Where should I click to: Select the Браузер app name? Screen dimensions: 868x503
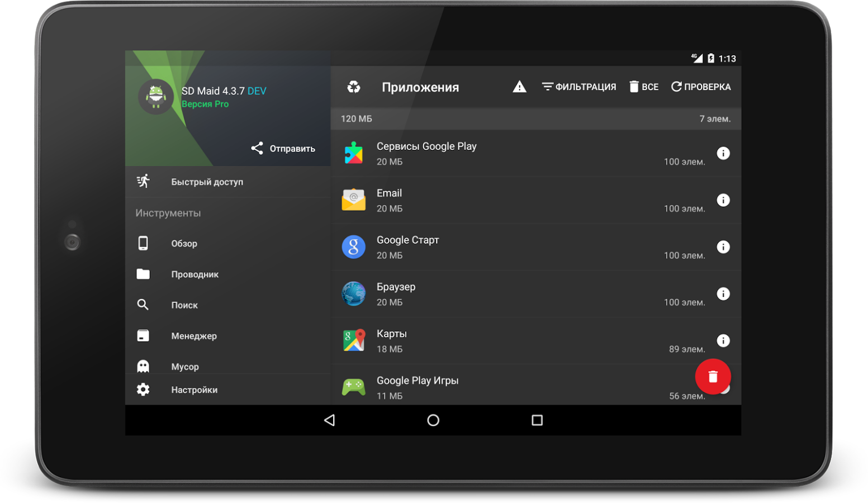point(396,287)
